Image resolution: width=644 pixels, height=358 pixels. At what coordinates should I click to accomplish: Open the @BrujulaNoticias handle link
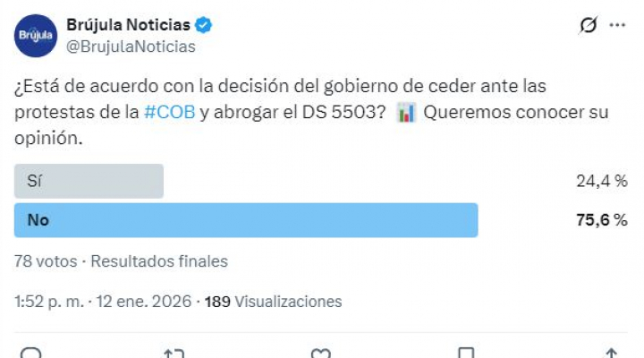pyautogui.click(x=131, y=47)
